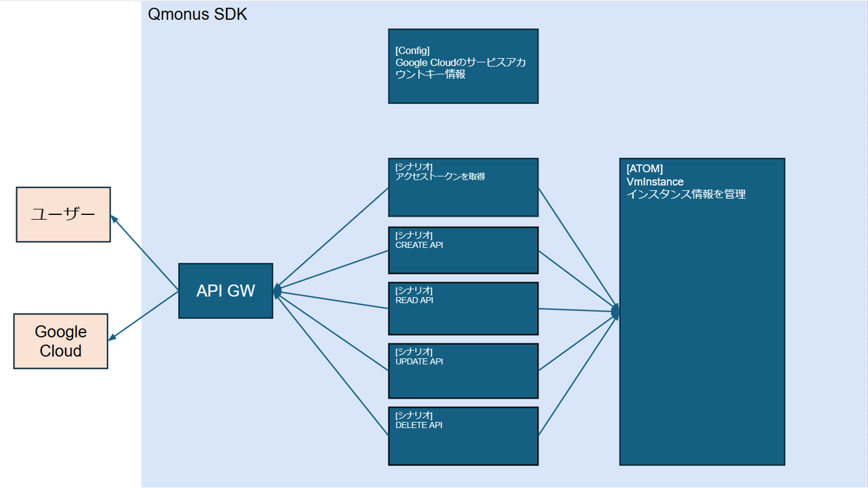868x488 pixels.
Task: Click the arrowhead pointing at Google Cloud box
Action: tap(113, 337)
